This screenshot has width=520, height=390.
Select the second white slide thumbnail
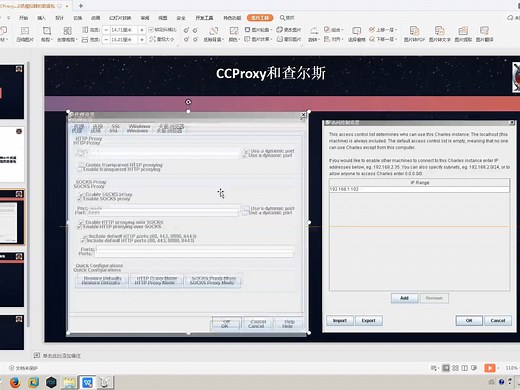coord(12,154)
